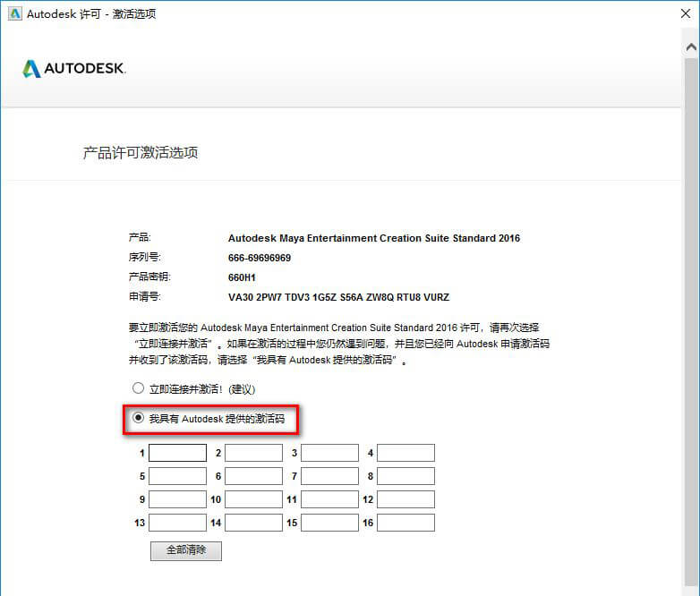This screenshot has height=596, width=700.
Task: Click the Autodesk logo in header
Action: coord(74,68)
